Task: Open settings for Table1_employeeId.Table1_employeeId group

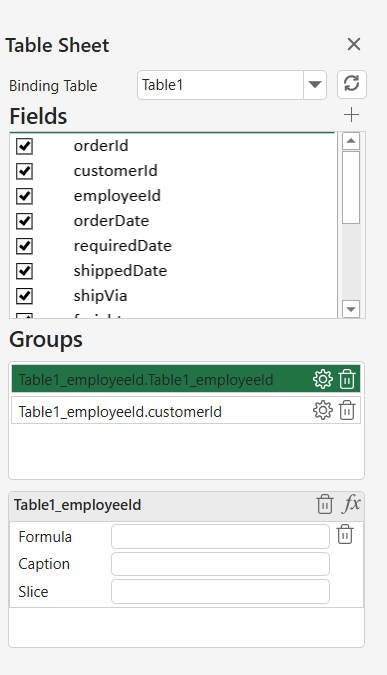Action: (323, 379)
